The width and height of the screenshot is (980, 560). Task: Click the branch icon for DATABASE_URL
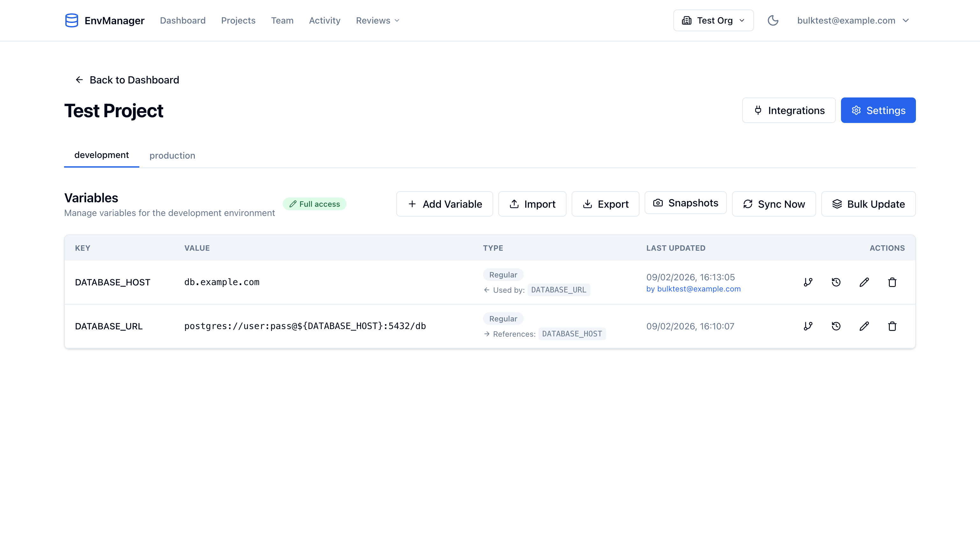(x=808, y=326)
